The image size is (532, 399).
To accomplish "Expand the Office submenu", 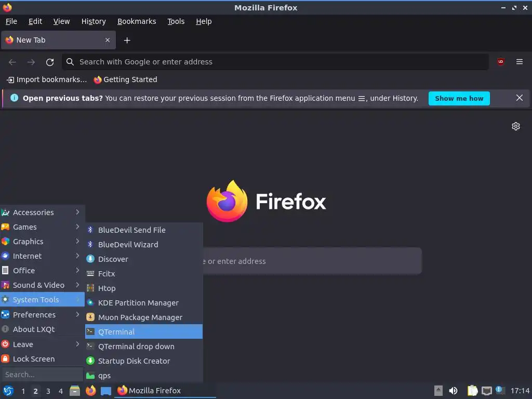I will click(x=43, y=270).
